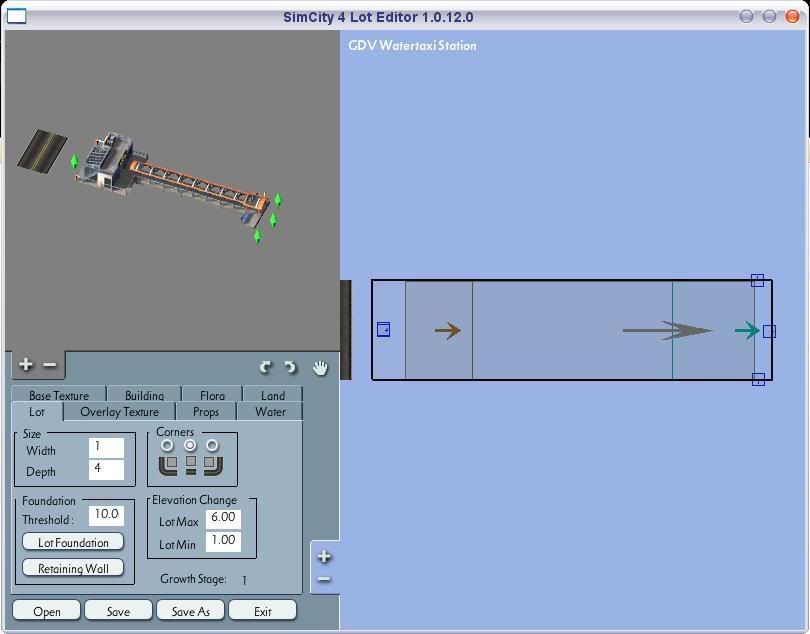Switch to the Building tab

coord(144,394)
